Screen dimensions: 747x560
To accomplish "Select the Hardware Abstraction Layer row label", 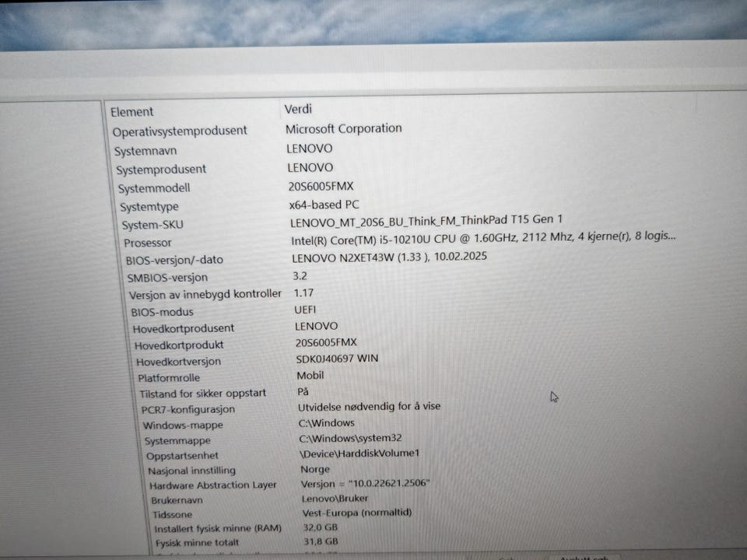I will (x=213, y=485).
